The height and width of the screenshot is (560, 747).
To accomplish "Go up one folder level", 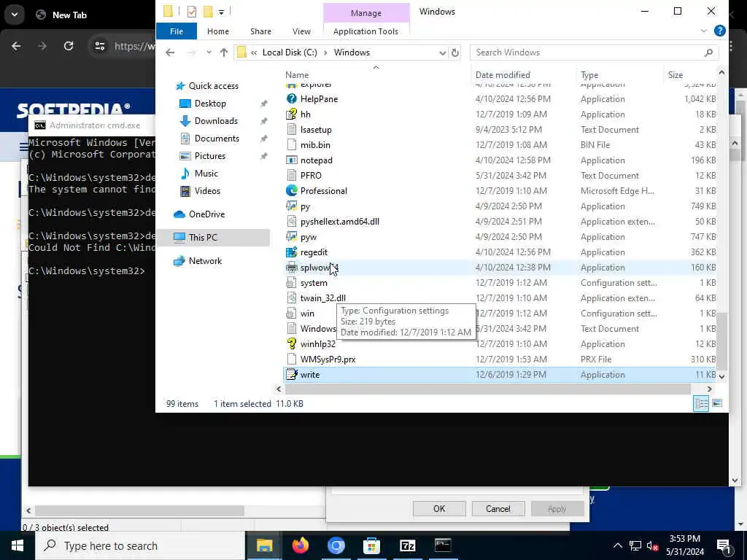I will [224, 52].
